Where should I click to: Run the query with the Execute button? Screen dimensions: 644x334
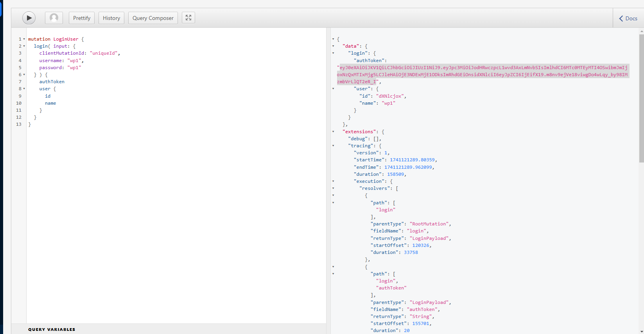29,18
